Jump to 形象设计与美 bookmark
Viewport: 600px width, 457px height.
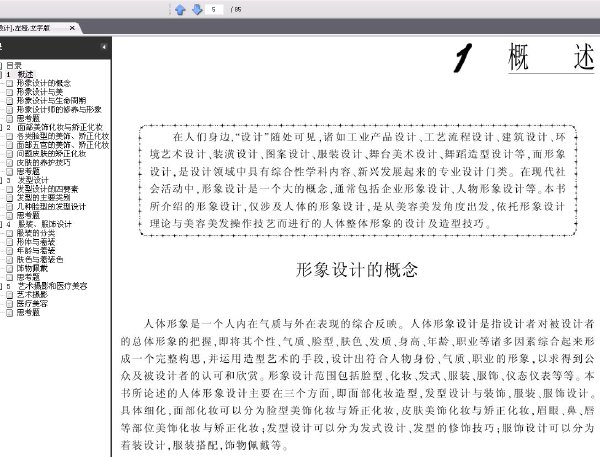pos(40,92)
